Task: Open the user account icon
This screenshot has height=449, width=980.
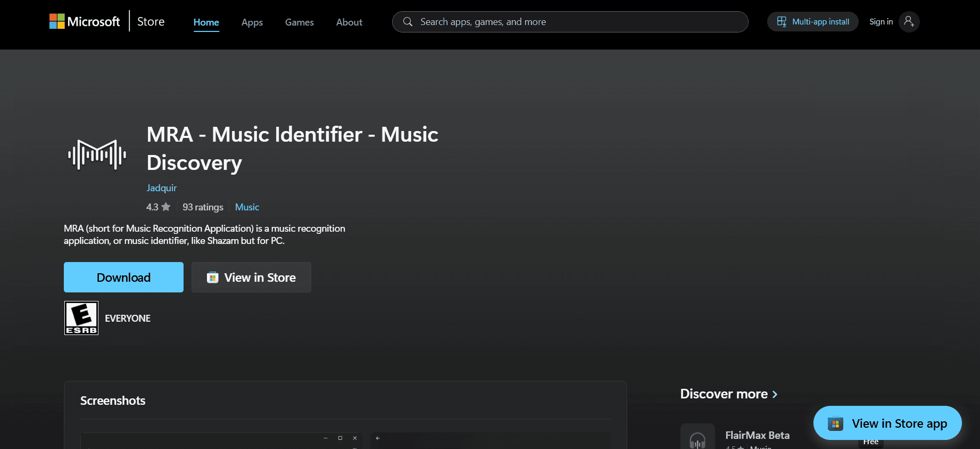Action: [x=909, y=22]
